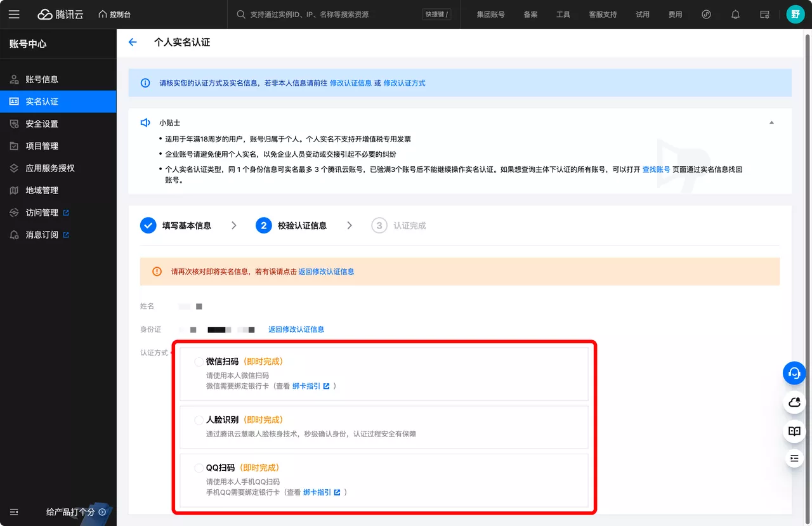Click 备案 in the top navigation
Viewport: 812px width, 526px height.
(530, 13)
